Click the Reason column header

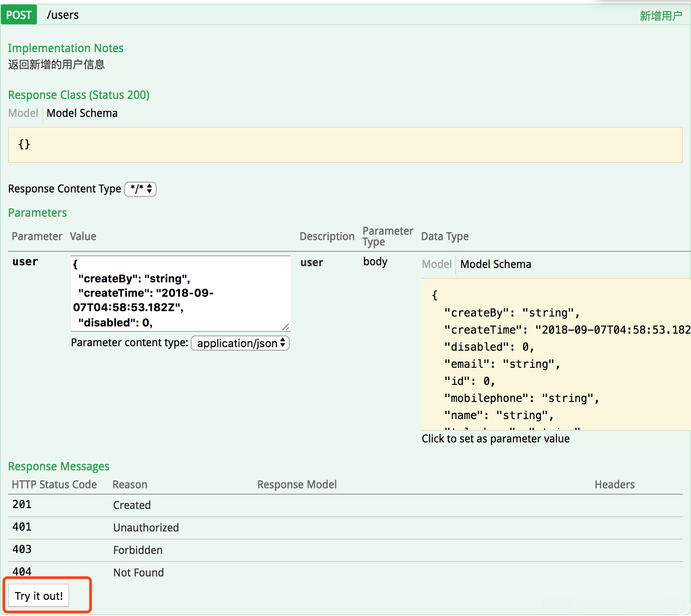pyautogui.click(x=130, y=485)
